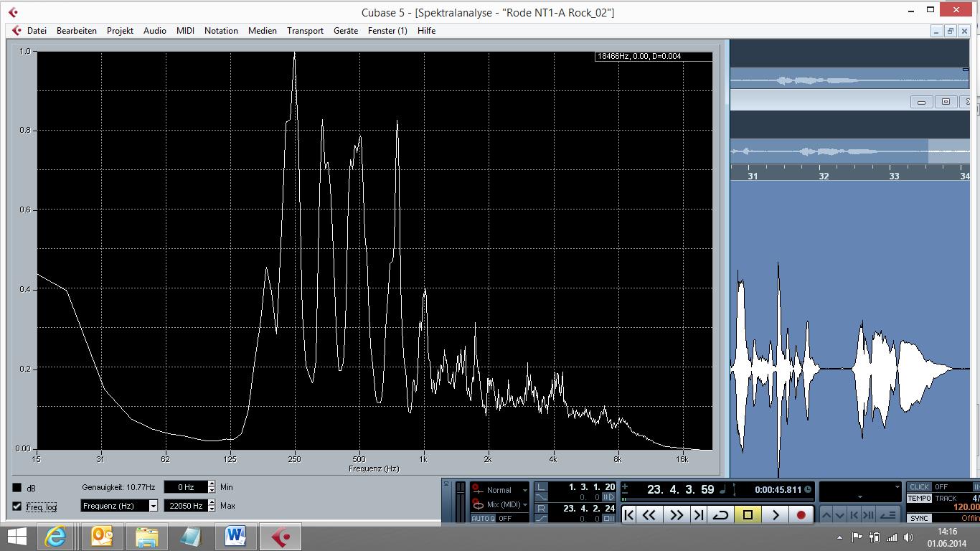
Task: Toggle the metronome CLICK button
Action: point(919,487)
